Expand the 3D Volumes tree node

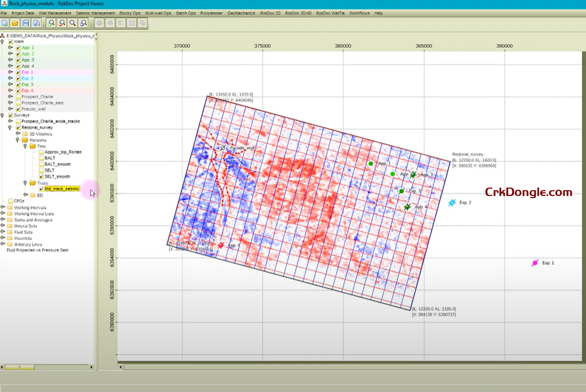coord(17,133)
